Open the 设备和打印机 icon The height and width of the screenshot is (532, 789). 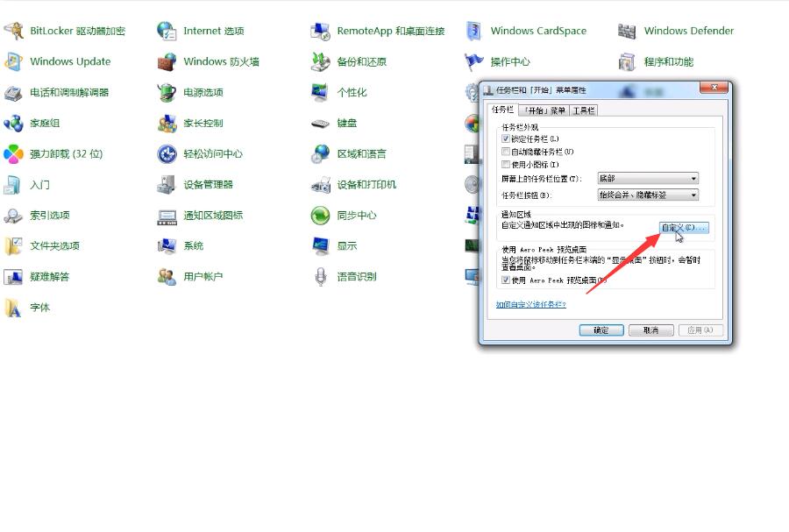pyautogui.click(x=321, y=185)
